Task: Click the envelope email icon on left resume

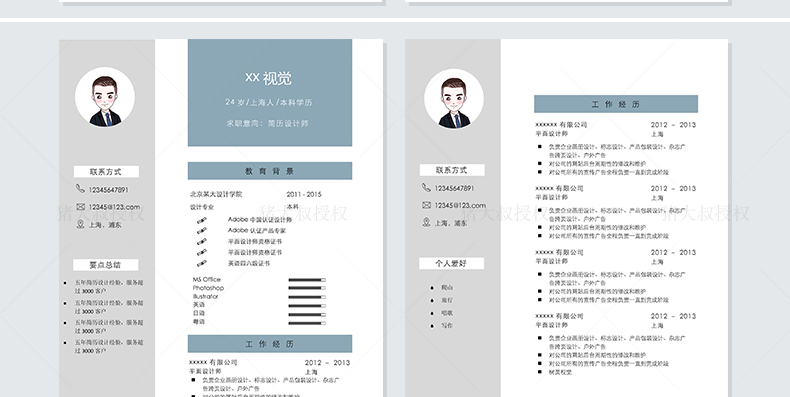Action: pyautogui.click(x=80, y=207)
